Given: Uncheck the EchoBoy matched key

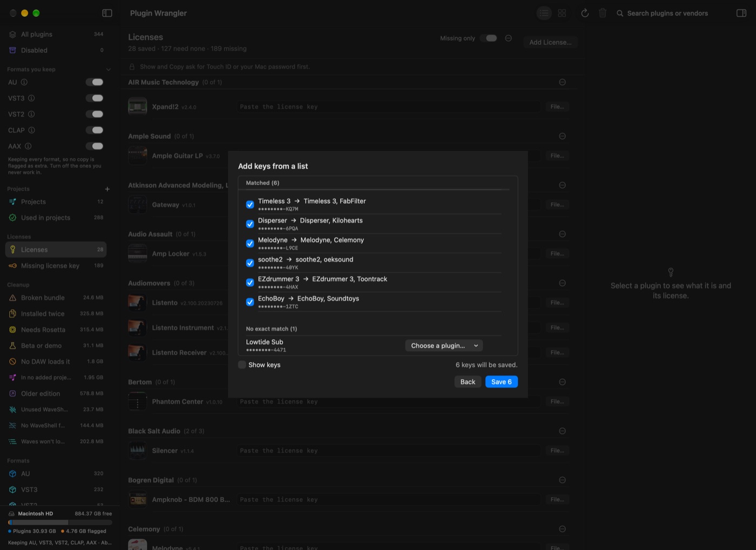Looking at the screenshot, I should pyautogui.click(x=250, y=302).
